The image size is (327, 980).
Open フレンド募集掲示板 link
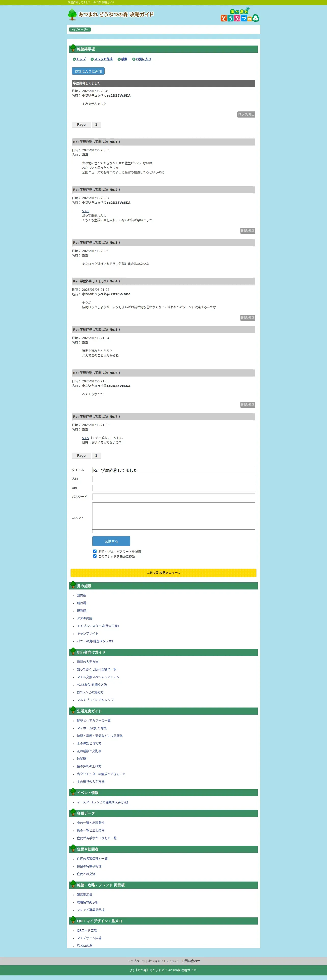[x=91, y=910]
